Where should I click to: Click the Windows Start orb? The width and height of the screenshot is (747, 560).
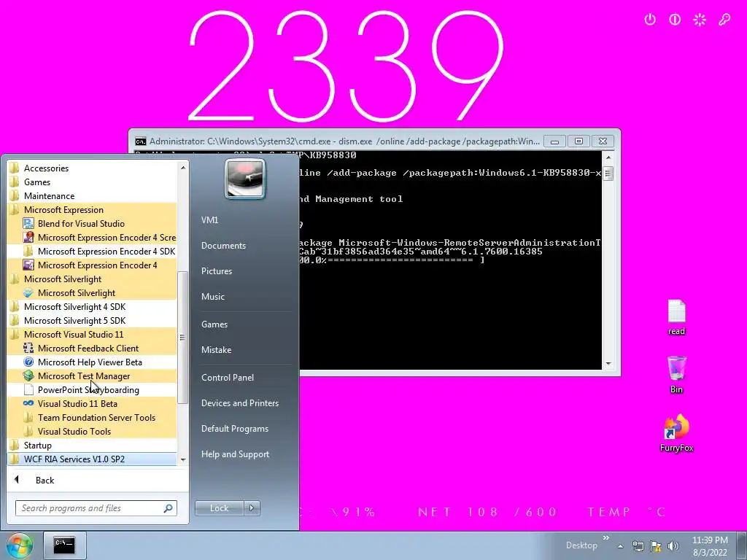coord(19,545)
